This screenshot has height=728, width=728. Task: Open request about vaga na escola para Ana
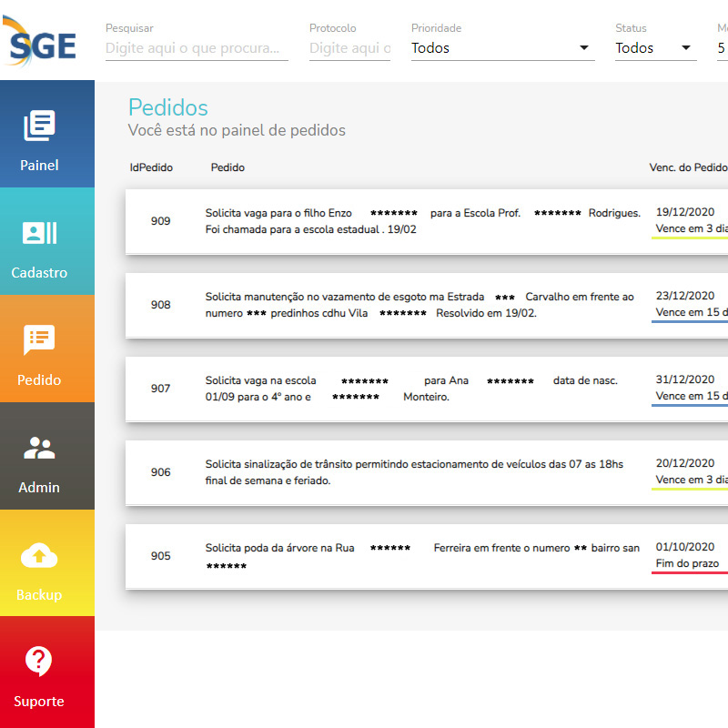coord(411,389)
